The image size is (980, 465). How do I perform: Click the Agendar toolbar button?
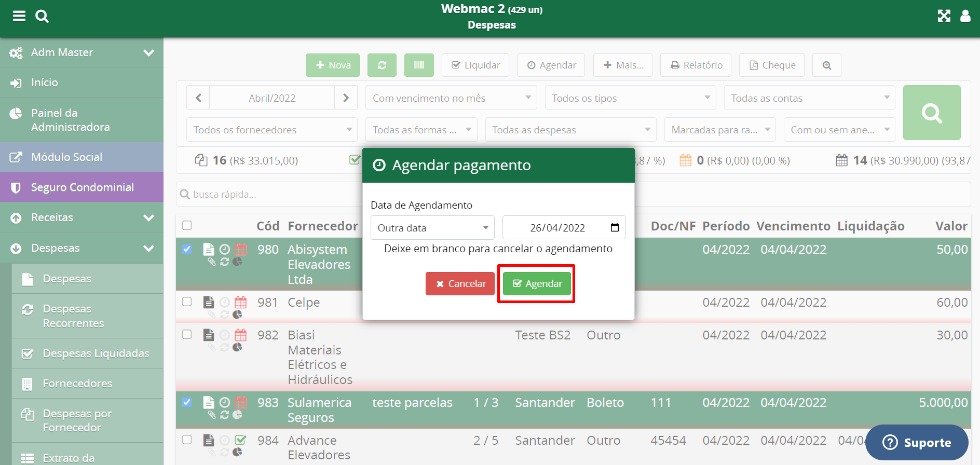[x=551, y=65]
